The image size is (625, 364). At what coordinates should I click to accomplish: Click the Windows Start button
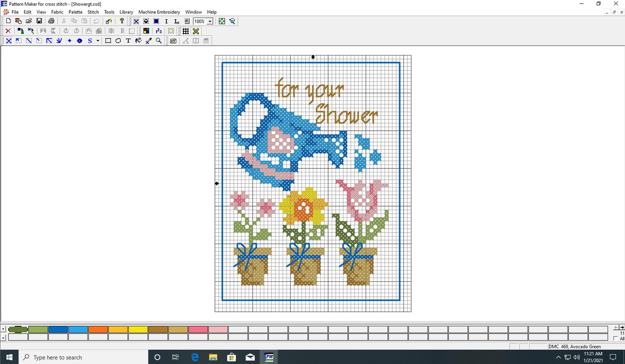point(9,357)
